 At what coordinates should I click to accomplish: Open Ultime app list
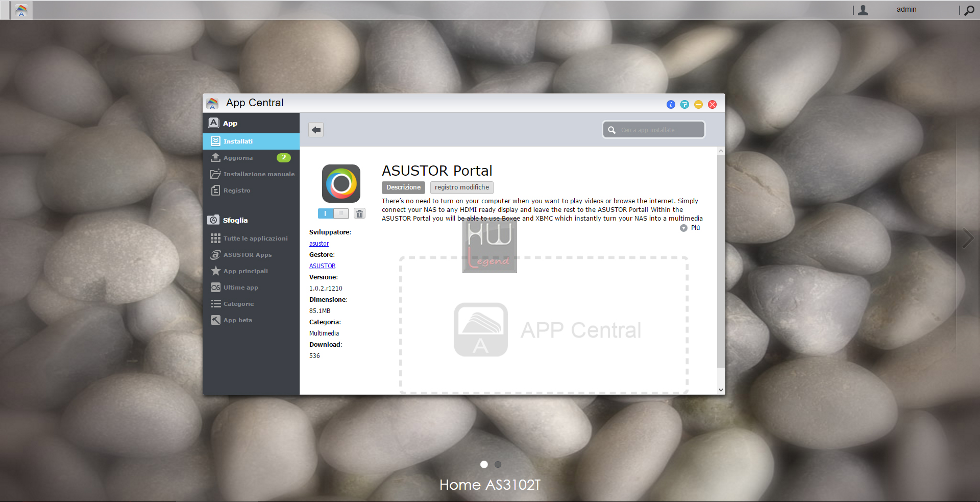pyautogui.click(x=251, y=288)
